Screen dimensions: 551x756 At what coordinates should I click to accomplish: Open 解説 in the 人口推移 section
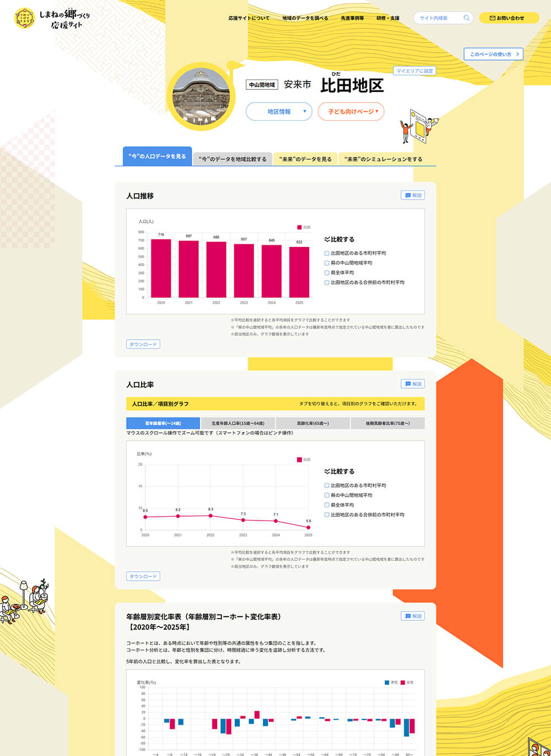click(x=413, y=195)
